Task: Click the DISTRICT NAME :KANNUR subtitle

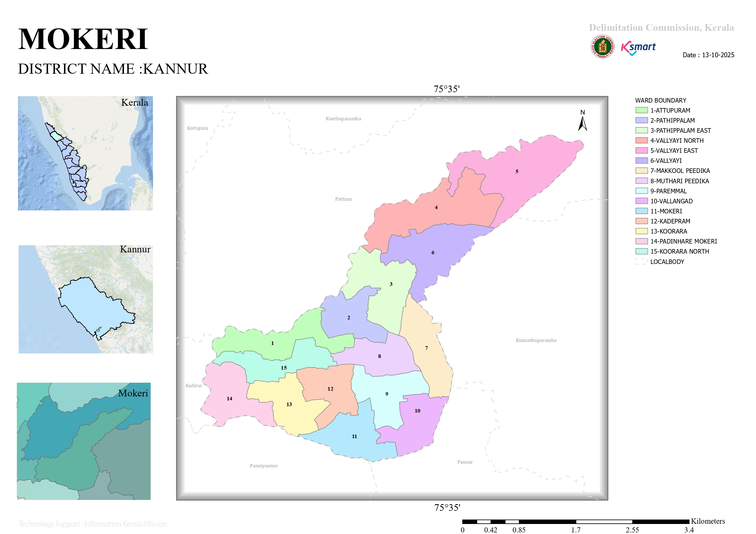Action: (x=113, y=69)
